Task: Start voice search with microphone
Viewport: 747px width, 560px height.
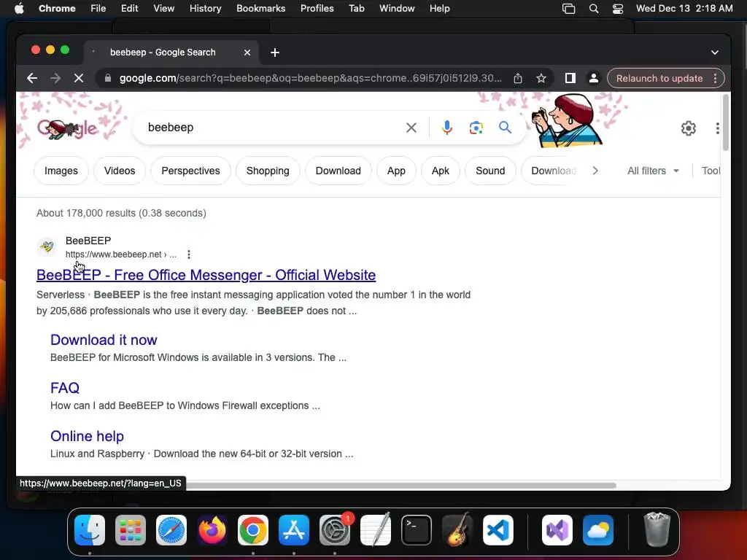Action: [447, 128]
